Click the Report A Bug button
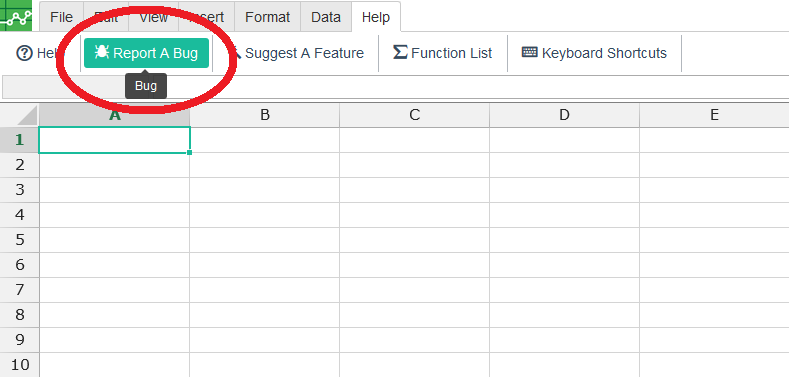The height and width of the screenshot is (377, 789). 146,53
